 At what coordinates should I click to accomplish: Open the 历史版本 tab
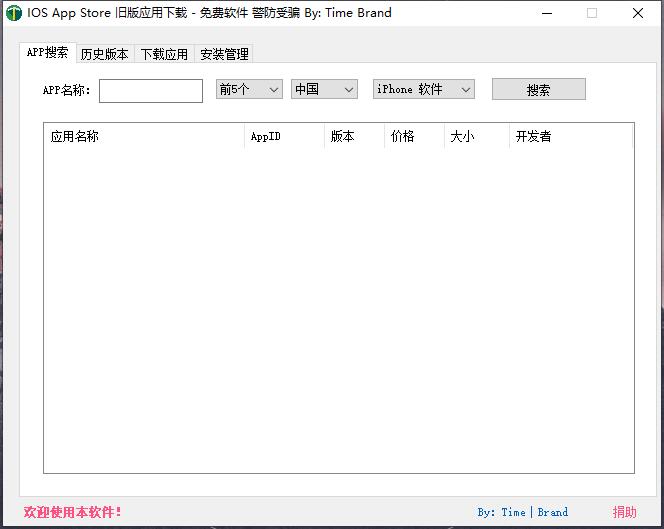click(x=104, y=55)
